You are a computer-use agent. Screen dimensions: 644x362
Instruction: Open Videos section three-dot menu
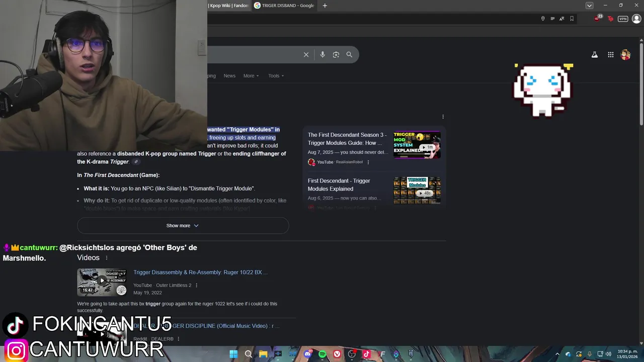[x=106, y=258]
